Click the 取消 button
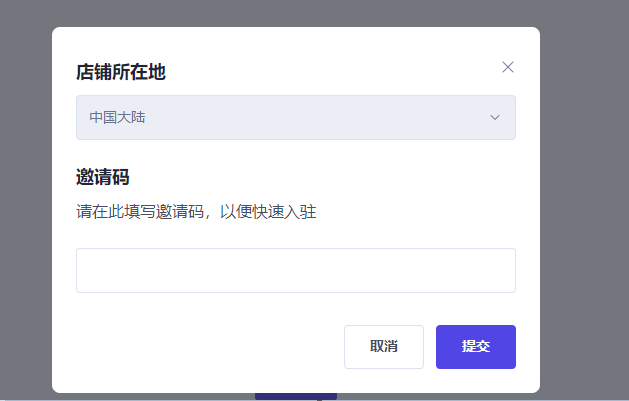 point(383,346)
